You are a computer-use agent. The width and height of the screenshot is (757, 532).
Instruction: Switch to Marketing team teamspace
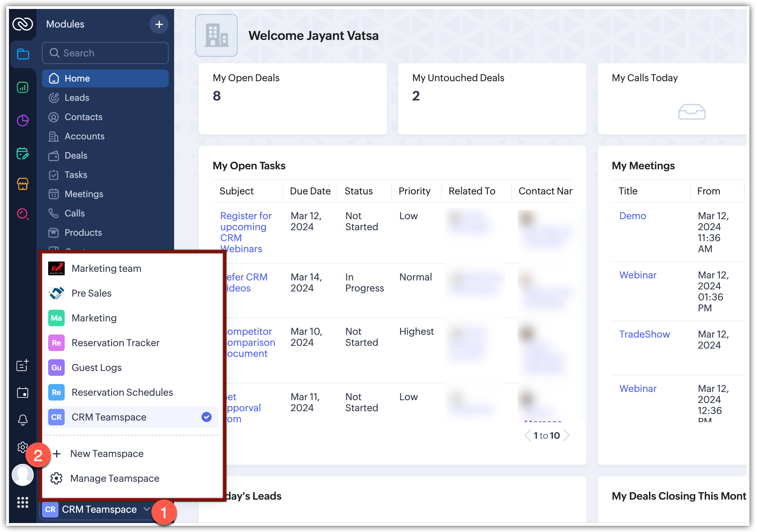(106, 268)
